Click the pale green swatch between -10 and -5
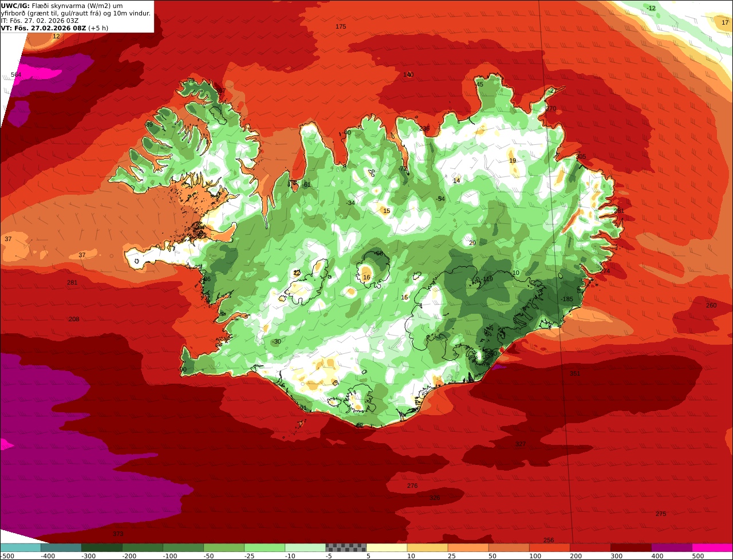This screenshot has width=733, height=560. coord(305,547)
